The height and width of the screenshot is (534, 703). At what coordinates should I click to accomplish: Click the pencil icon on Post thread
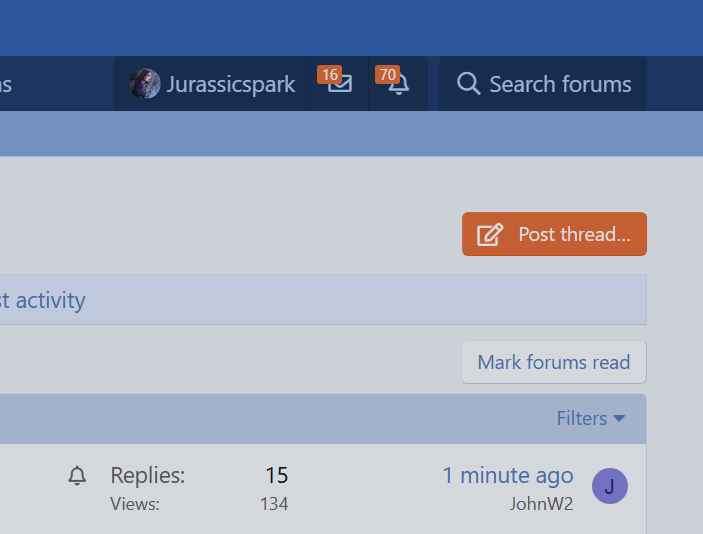[490, 235]
